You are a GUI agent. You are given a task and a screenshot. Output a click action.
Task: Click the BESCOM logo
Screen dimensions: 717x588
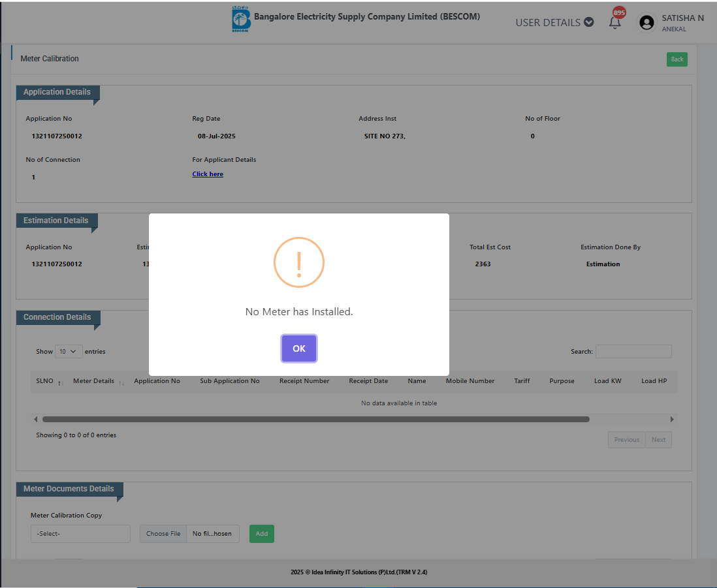(240, 19)
